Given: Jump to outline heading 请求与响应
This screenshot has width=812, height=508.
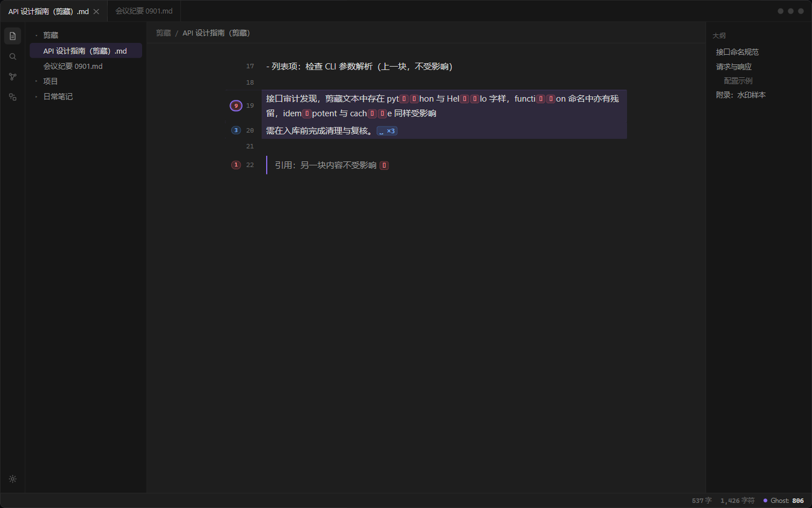Looking at the screenshot, I should 734,67.
